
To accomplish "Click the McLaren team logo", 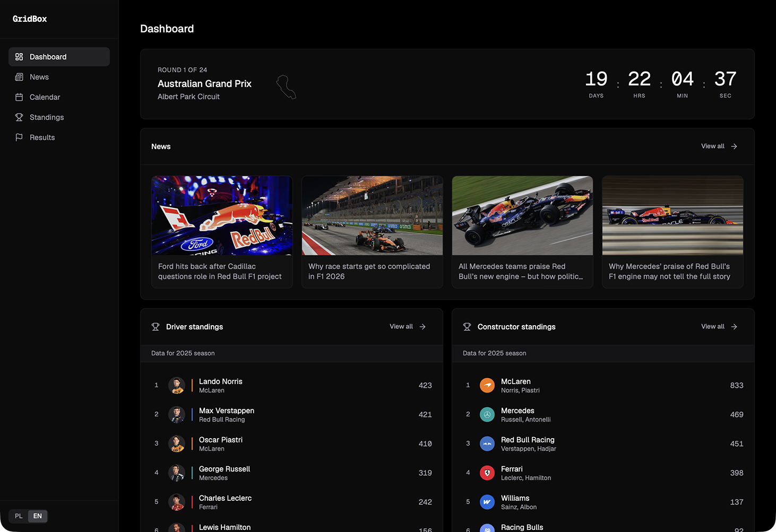I will click(x=487, y=385).
